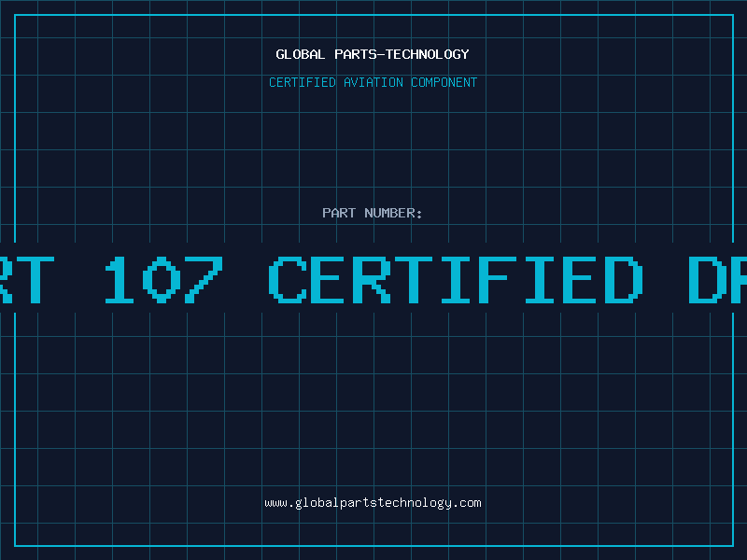
Task: Click the CERTIFIED AVIATION COMPONENT subtitle
Action: point(373,82)
